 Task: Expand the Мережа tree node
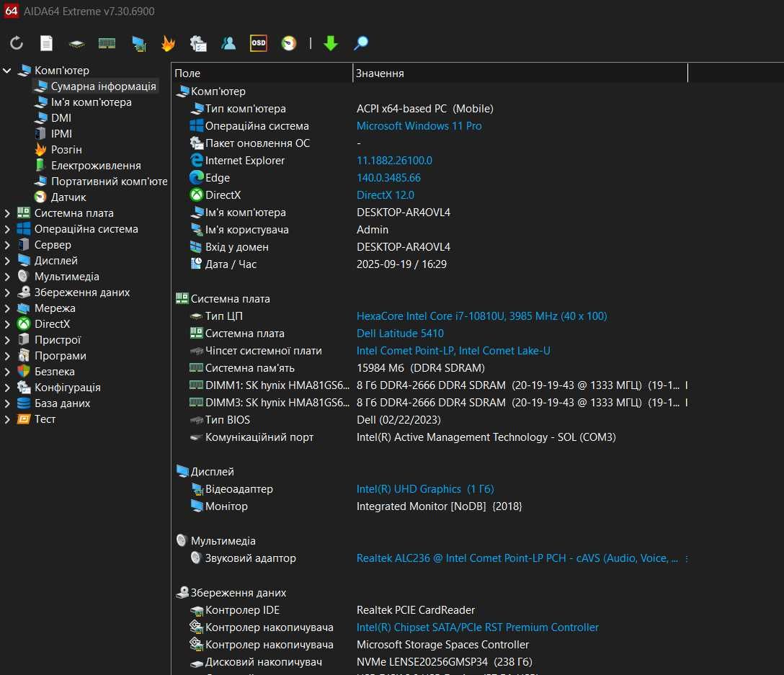click(7, 308)
